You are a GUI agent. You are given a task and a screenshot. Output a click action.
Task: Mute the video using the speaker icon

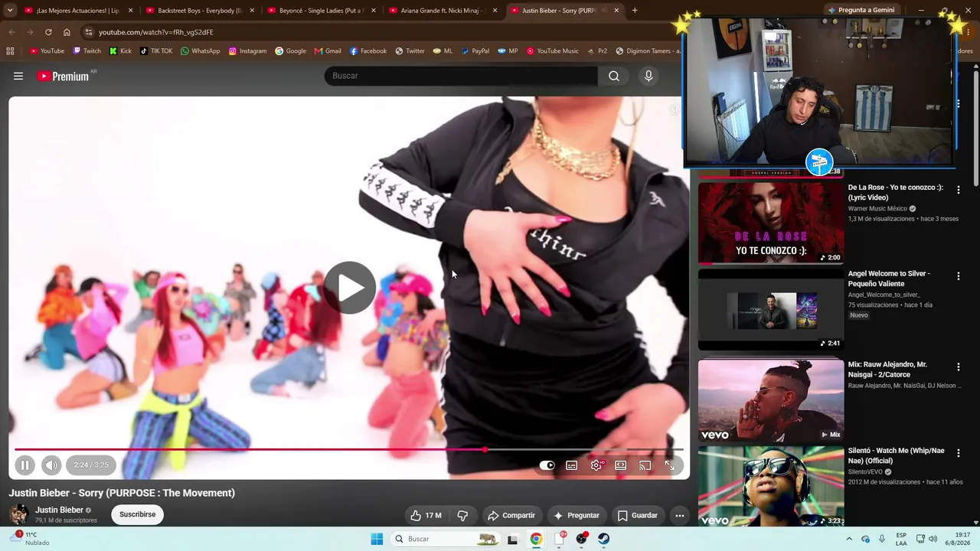click(51, 465)
